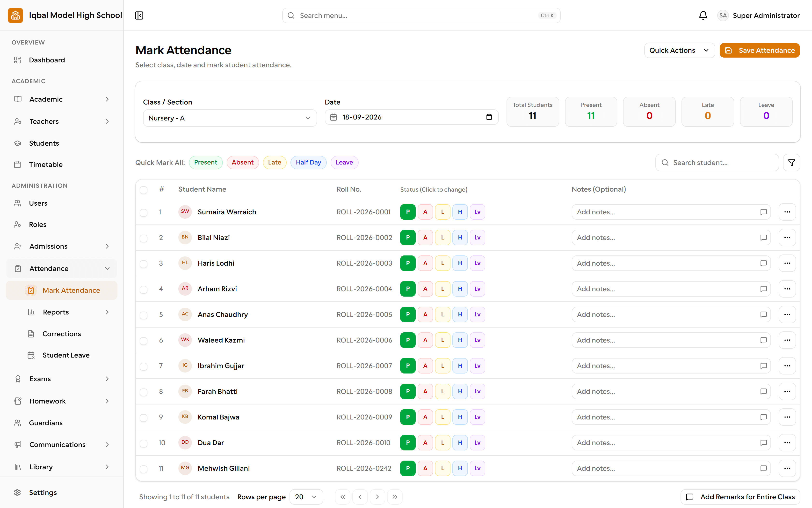Click the Search menu field
This screenshot has height=508, width=812.
(x=421, y=15)
